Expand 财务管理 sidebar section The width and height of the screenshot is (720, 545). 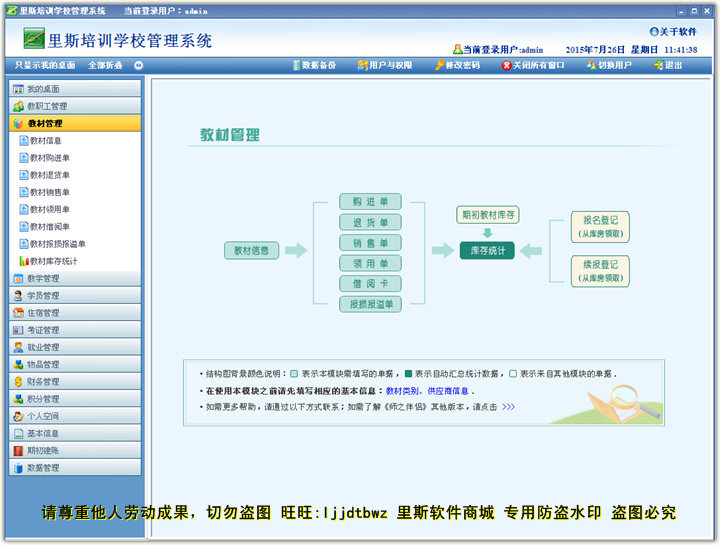point(75,382)
